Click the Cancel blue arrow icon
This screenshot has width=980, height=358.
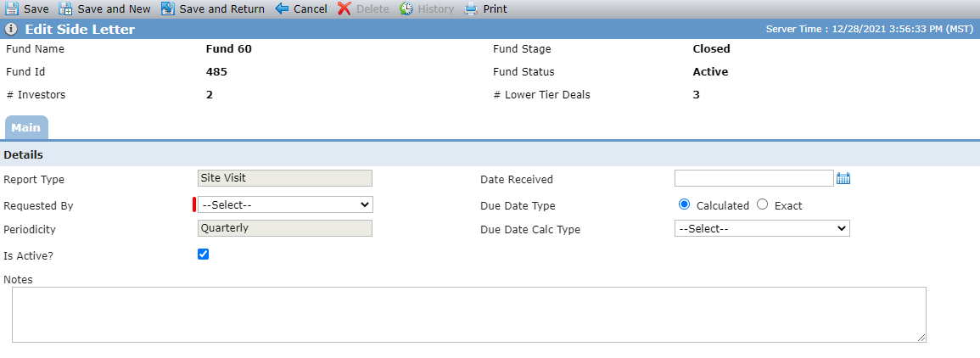[282, 8]
